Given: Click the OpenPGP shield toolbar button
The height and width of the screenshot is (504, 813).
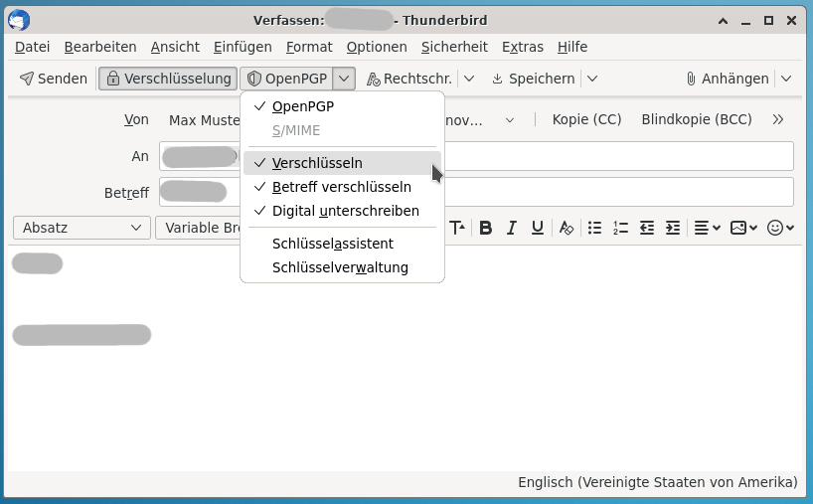Looking at the screenshot, I should (x=286, y=79).
